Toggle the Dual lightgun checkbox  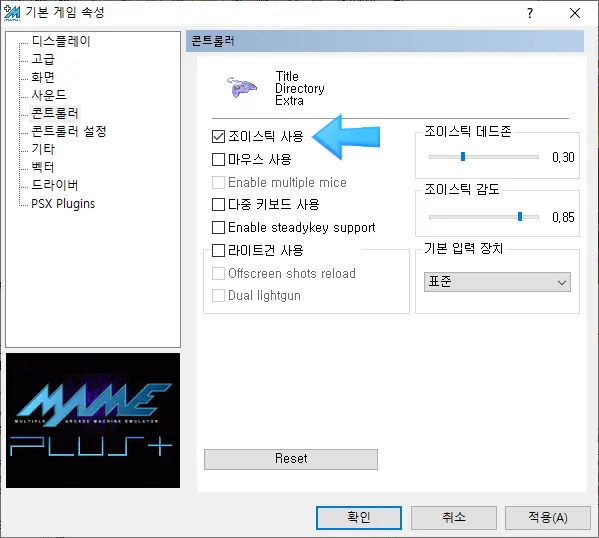click(x=218, y=295)
